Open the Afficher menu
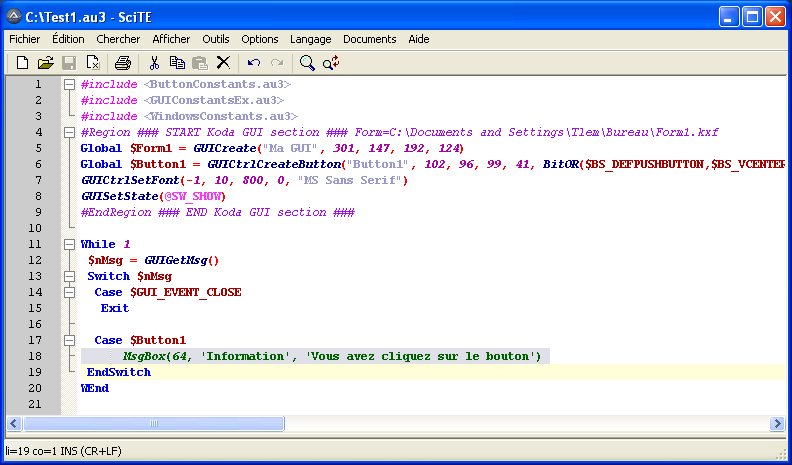The image size is (792, 465). click(171, 39)
